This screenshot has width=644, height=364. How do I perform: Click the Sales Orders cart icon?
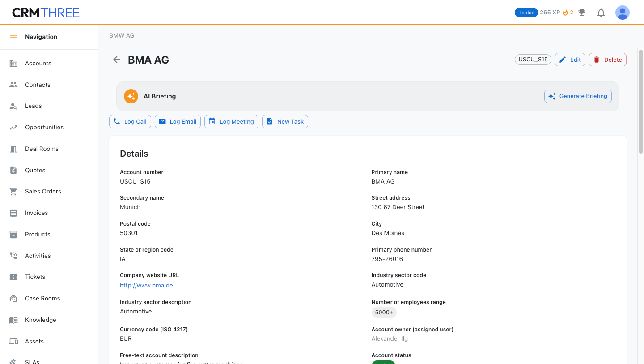(13, 192)
